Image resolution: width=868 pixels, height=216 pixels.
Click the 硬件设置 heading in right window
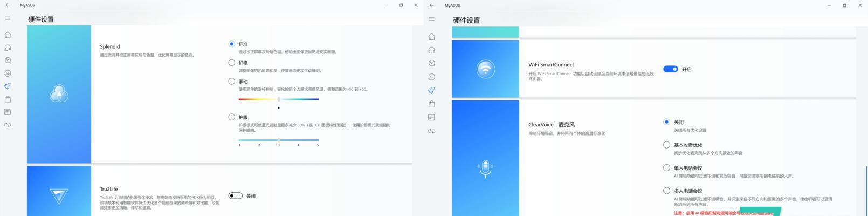click(466, 21)
